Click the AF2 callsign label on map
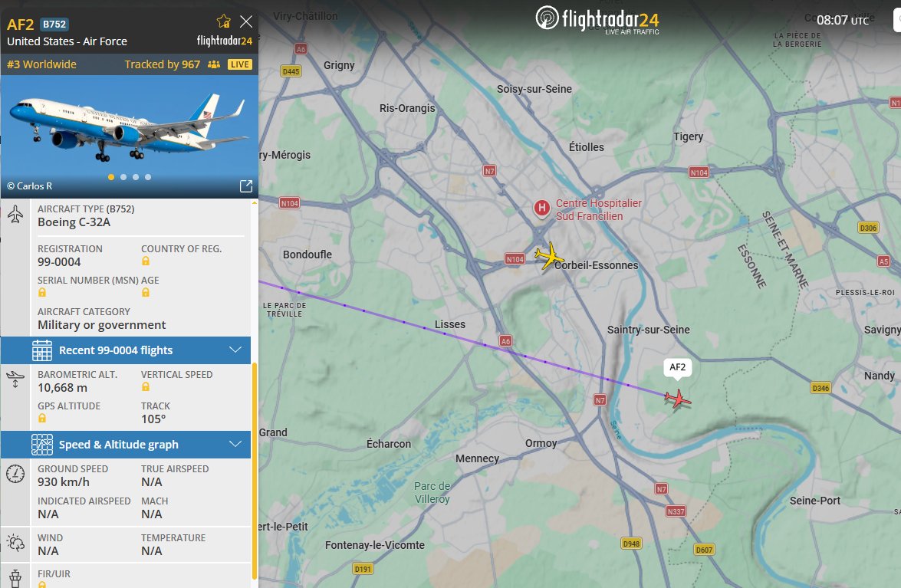901x588 pixels. point(677,367)
